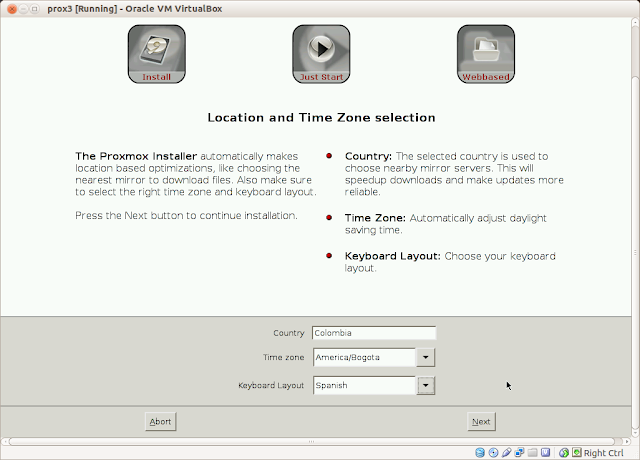Image resolution: width=640 pixels, height=460 pixels.
Task: Close the prox3 VirtualBox window
Action: (x=12, y=9)
